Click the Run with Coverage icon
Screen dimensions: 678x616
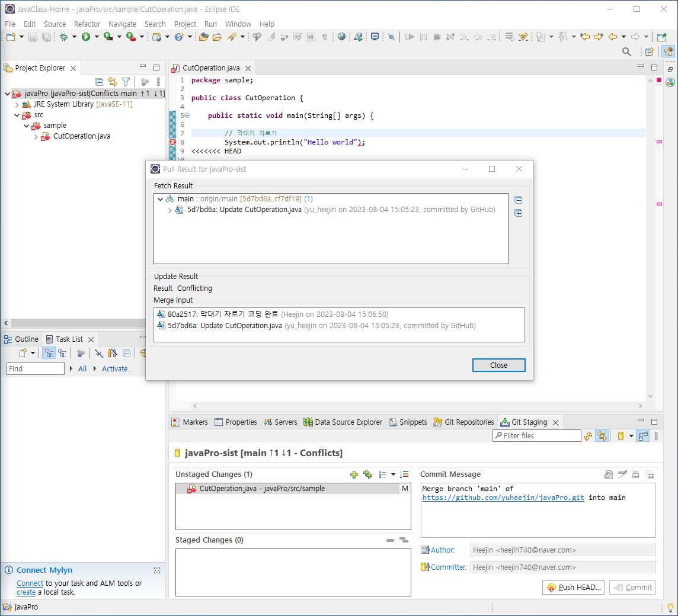108,37
